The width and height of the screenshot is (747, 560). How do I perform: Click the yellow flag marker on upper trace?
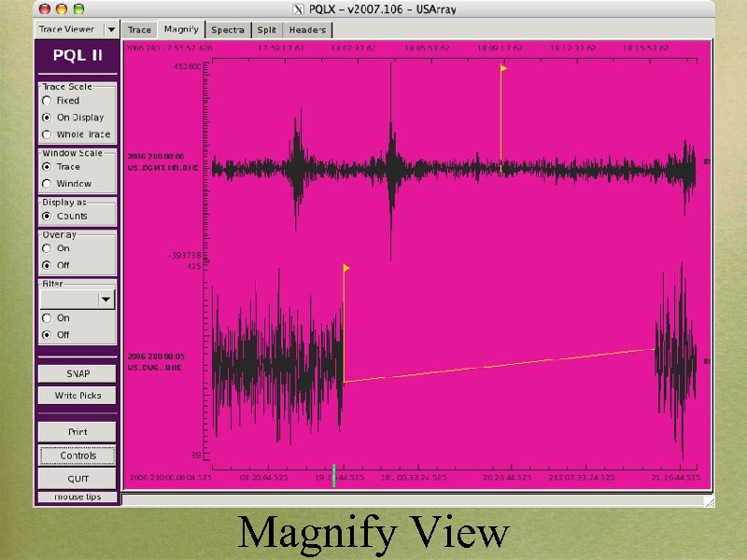[x=501, y=69]
